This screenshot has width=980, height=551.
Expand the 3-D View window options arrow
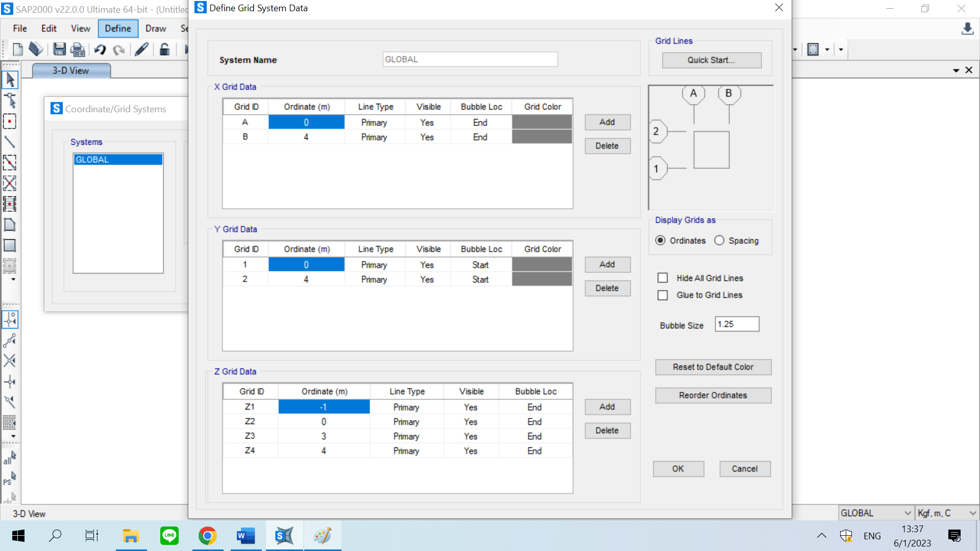(x=956, y=70)
